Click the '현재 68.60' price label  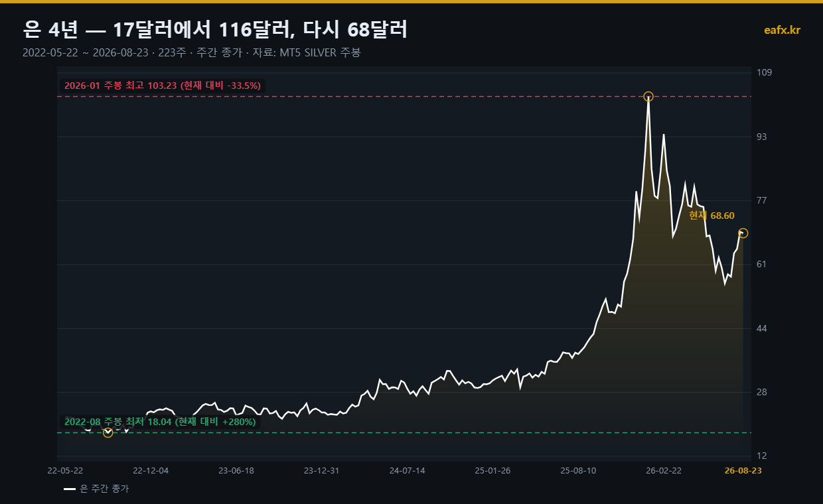click(x=711, y=216)
